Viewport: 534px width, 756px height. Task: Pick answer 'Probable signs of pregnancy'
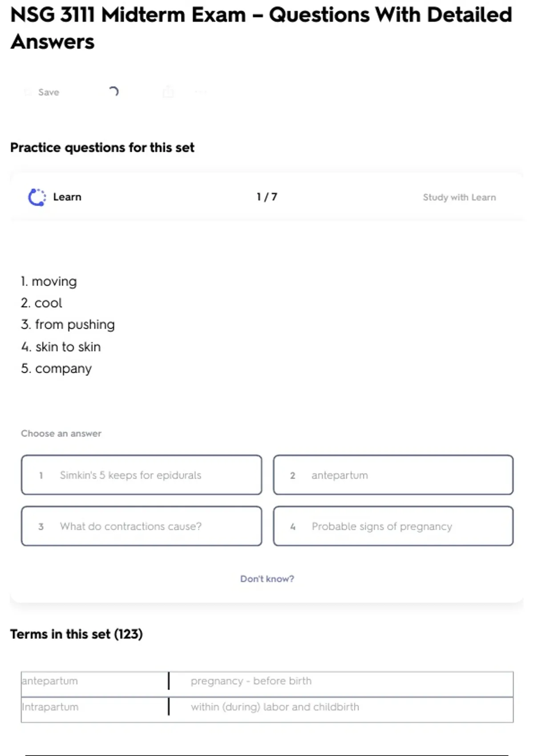[393, 526]
